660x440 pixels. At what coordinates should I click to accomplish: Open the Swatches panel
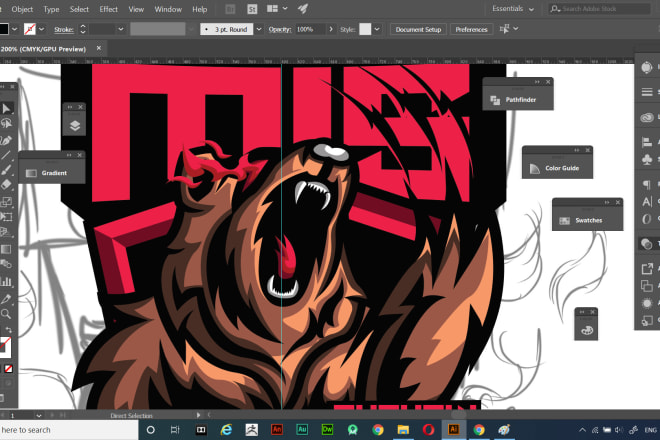[x=581, y=220]
